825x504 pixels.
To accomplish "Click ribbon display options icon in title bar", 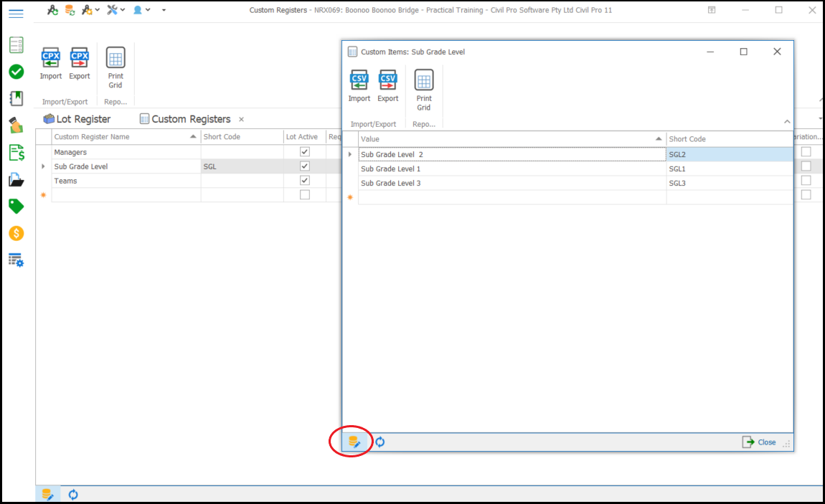I will 712,10.
